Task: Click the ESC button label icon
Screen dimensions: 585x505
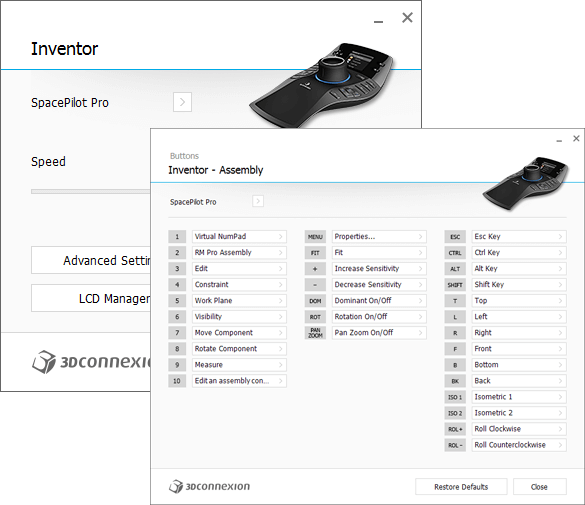Action: tap(455, 237)
